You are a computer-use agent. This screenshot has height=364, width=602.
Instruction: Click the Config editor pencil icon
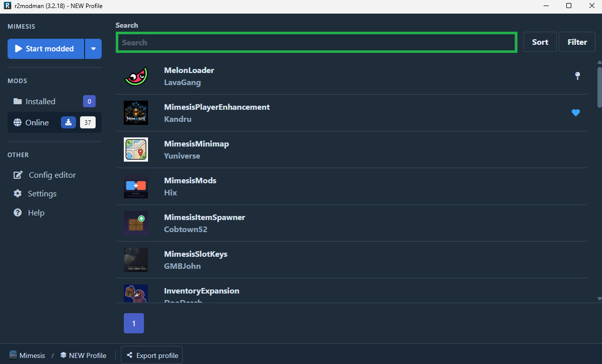(18, 175)
